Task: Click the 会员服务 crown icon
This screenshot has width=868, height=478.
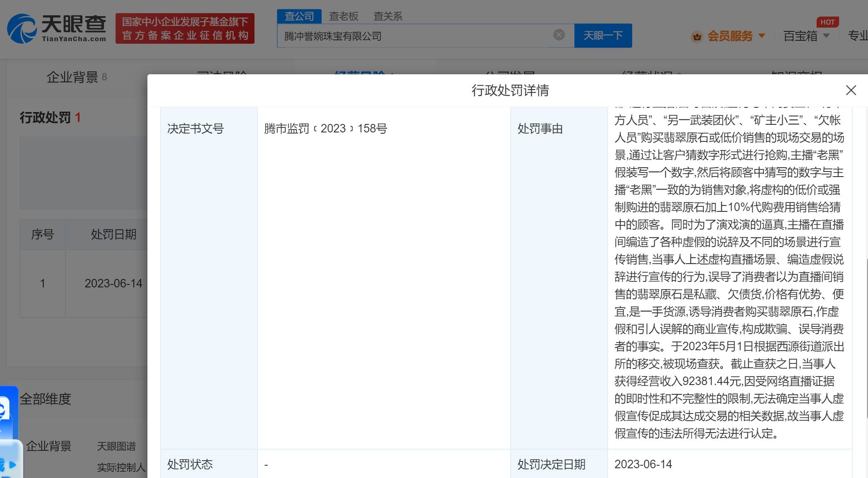Action: (x=697, y=37)
